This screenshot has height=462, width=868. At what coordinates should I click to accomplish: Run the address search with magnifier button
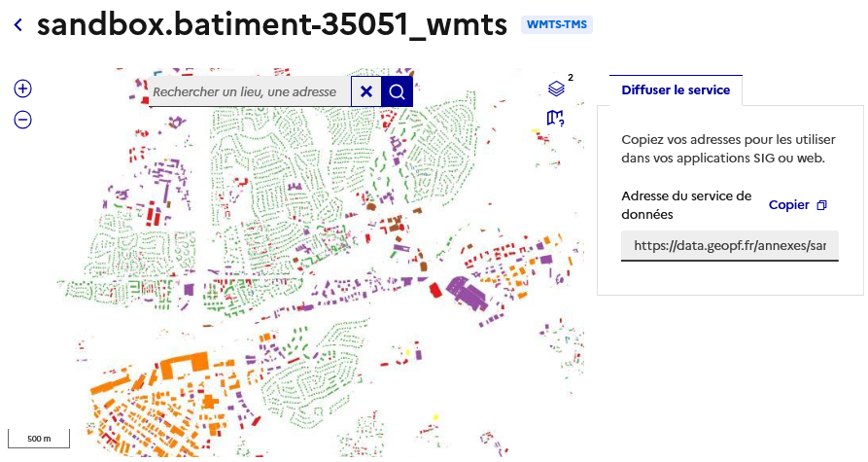pos(397,91)
